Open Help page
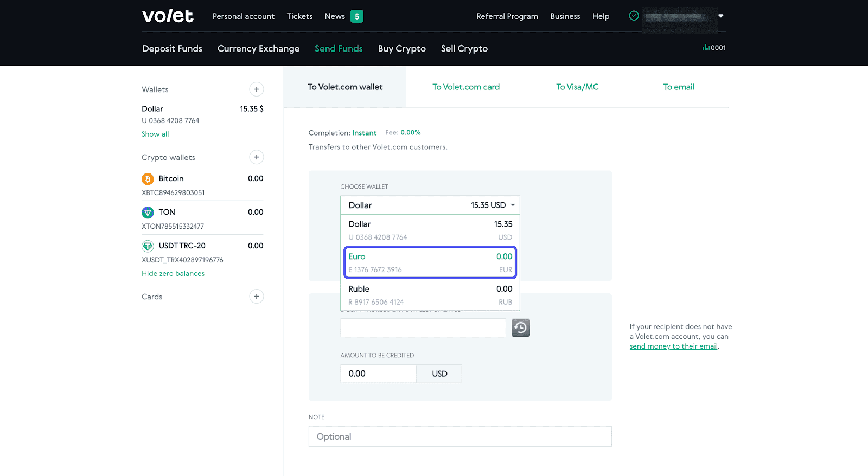Viewport: 868px width, 476px height. coord(601,16)
